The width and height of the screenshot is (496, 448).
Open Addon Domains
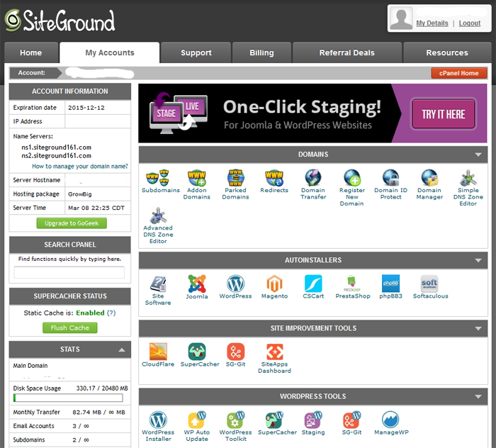(196, 184)
